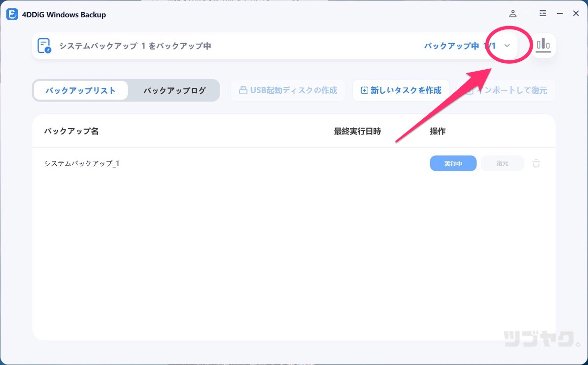Click the trash icon for システムバックアップ_1
588x365 pixels.
point(536,163)
